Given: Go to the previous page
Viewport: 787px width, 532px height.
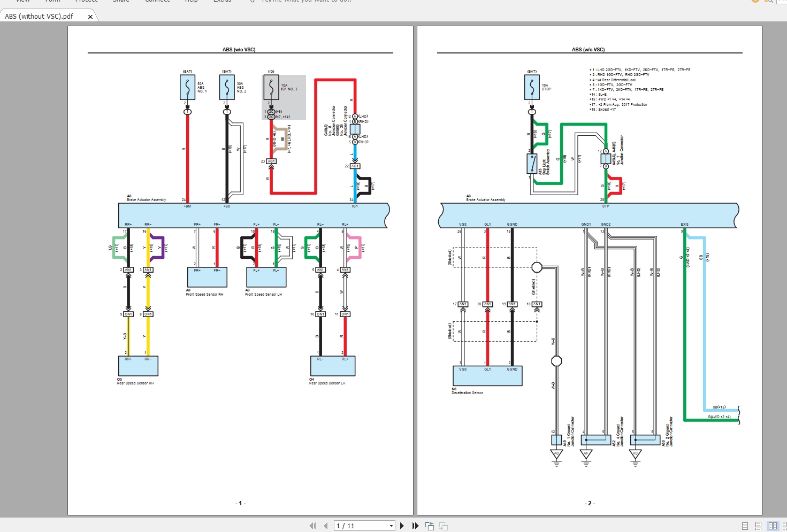Looking at the screenshot, I should point(325,526).
